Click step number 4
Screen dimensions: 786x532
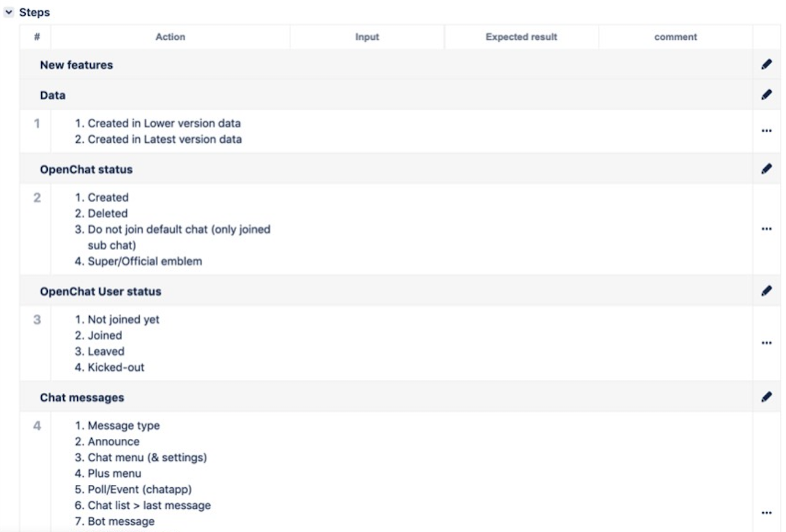pos(37,426)
